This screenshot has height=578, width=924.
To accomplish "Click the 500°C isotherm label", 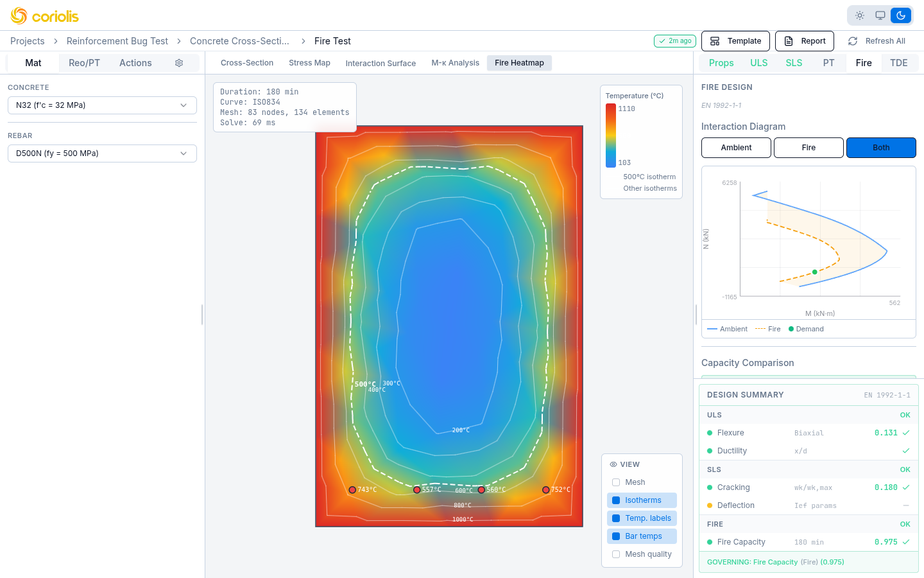I will (x=365, y=385).
